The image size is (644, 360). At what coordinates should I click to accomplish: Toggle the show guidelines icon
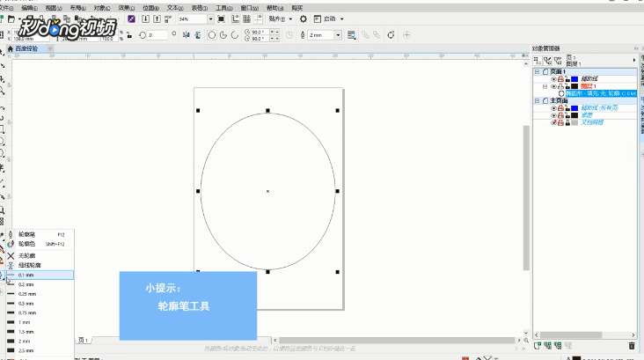[x=259, y=18]
